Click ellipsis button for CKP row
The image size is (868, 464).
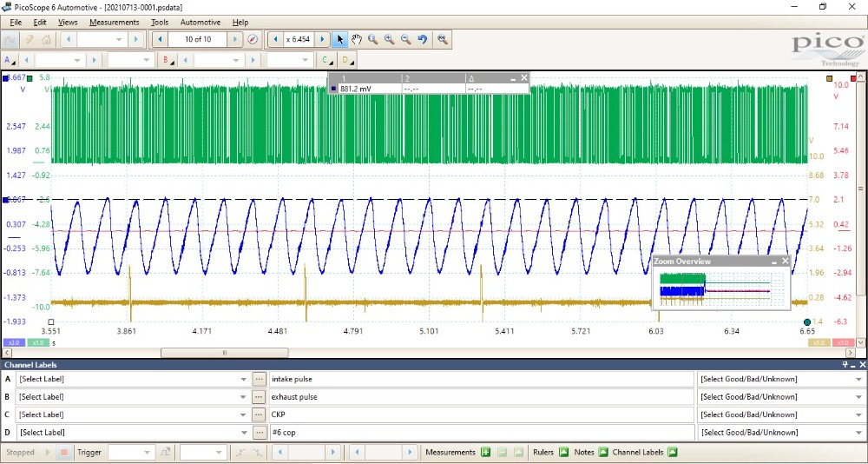click(259, 414)
